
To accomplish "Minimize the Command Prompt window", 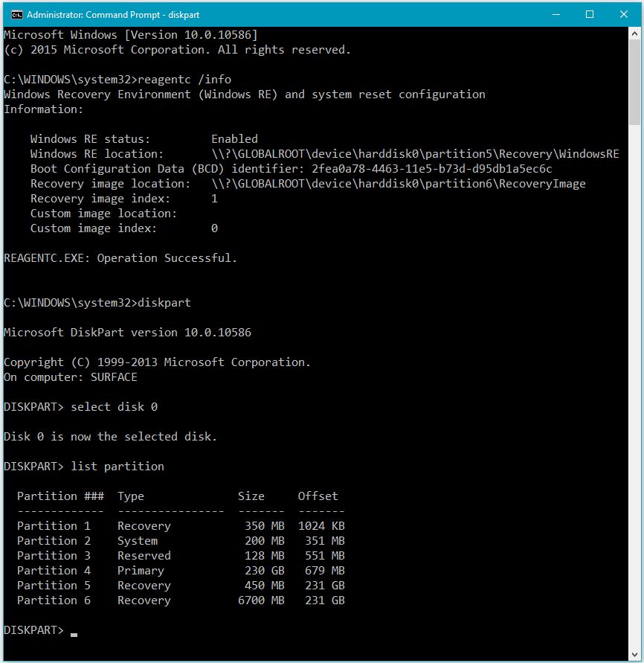I will (x=556, y=14).
